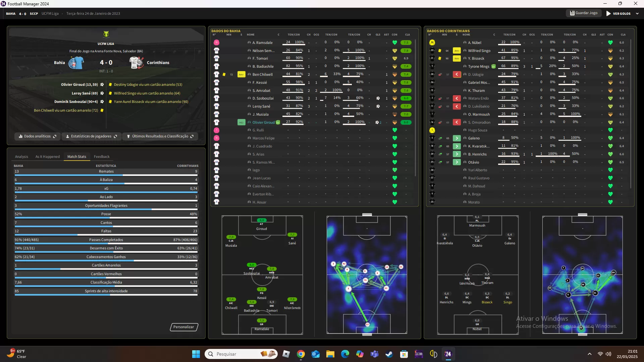Image resolution: width=644 pixels, height=362 pixels.
Task: Click D. Udogie's red substituted-off arrow
Action: tap(457, 74)
